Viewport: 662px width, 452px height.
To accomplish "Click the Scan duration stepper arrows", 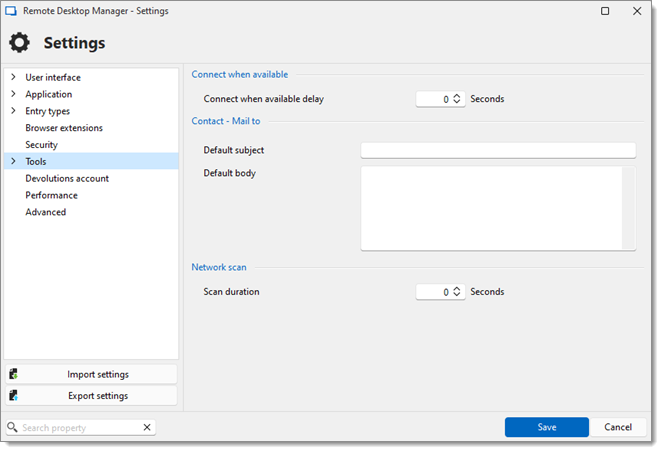I will (457, 292).
